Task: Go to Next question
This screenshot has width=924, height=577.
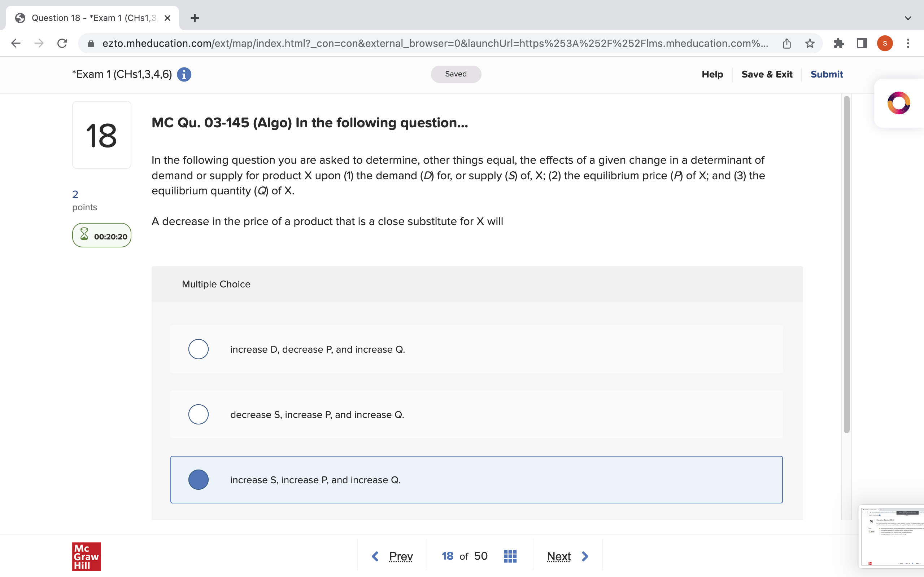Action: point(567,556)
